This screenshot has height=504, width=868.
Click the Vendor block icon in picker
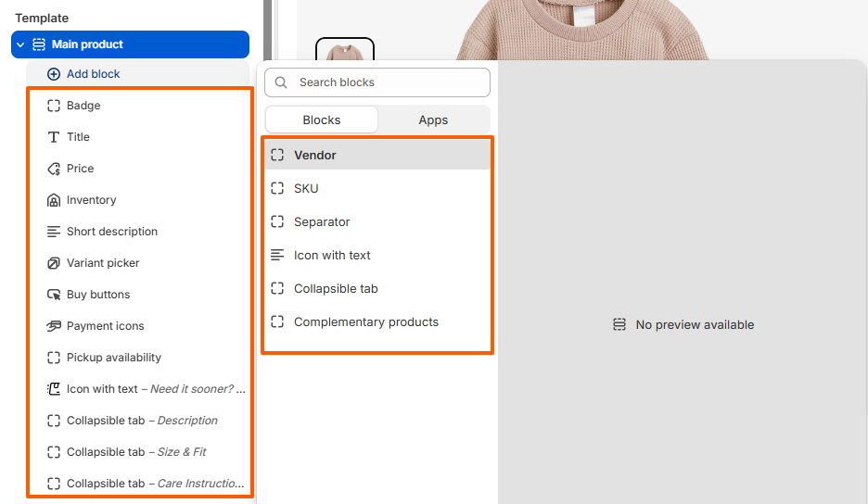point(277,155)
